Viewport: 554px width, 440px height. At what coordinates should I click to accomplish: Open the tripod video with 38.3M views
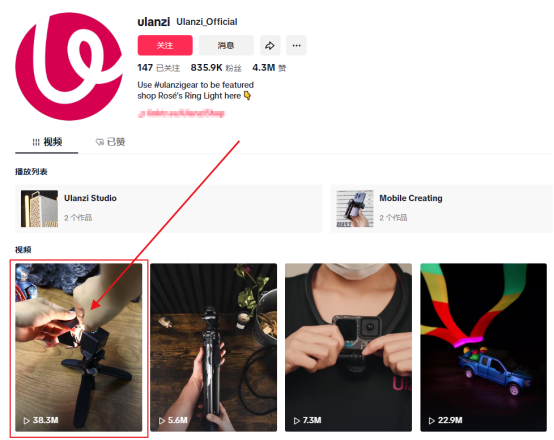pyautogui.click(x=78, y=347)
